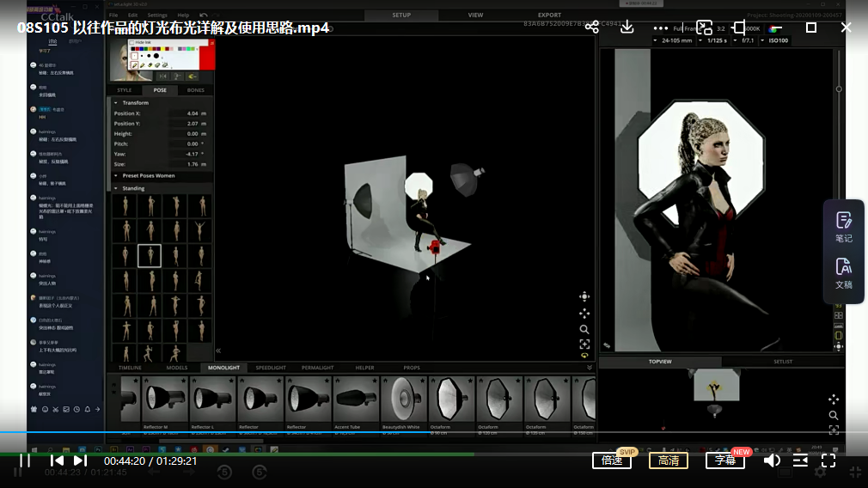Open the EXPORT tab at the top
868x488 pixels.
click(x=549, y=15)
